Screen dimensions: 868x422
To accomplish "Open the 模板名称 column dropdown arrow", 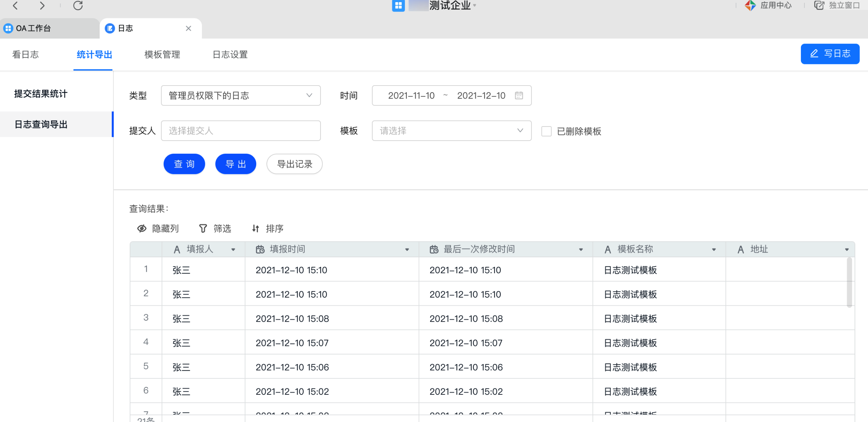I will click(x=714, y=250).
